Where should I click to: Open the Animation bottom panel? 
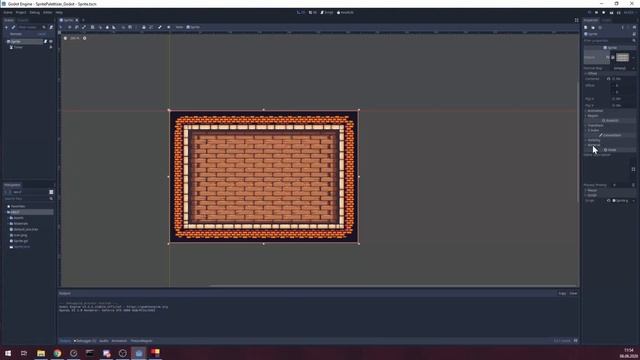(x=119, y=341)
